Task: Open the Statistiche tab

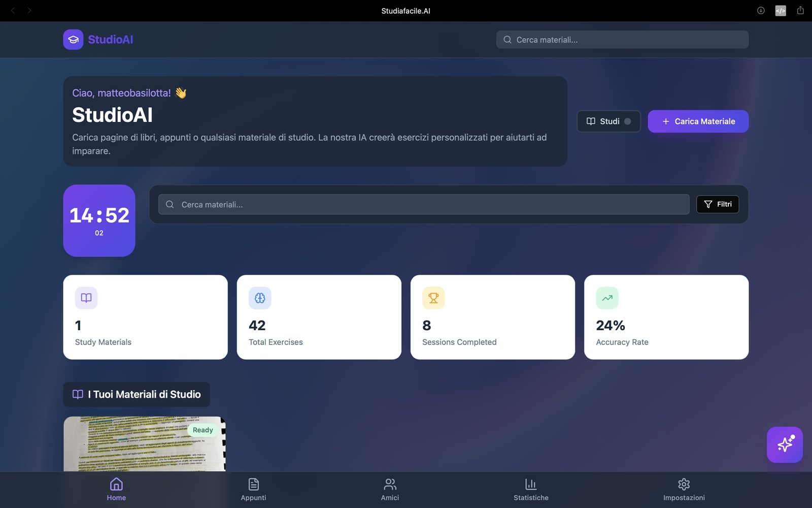Action: click(x=531, y=489)
